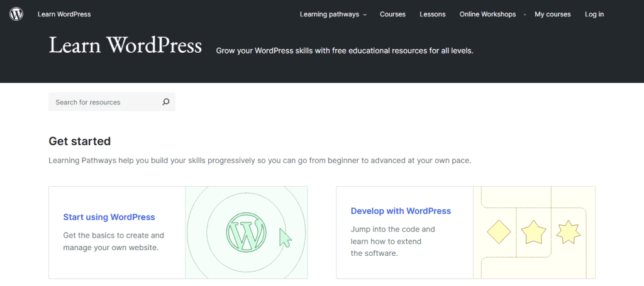Open the Courses menu item
Image resolution: width=644 pixels, height=286 pixels.
392,14
